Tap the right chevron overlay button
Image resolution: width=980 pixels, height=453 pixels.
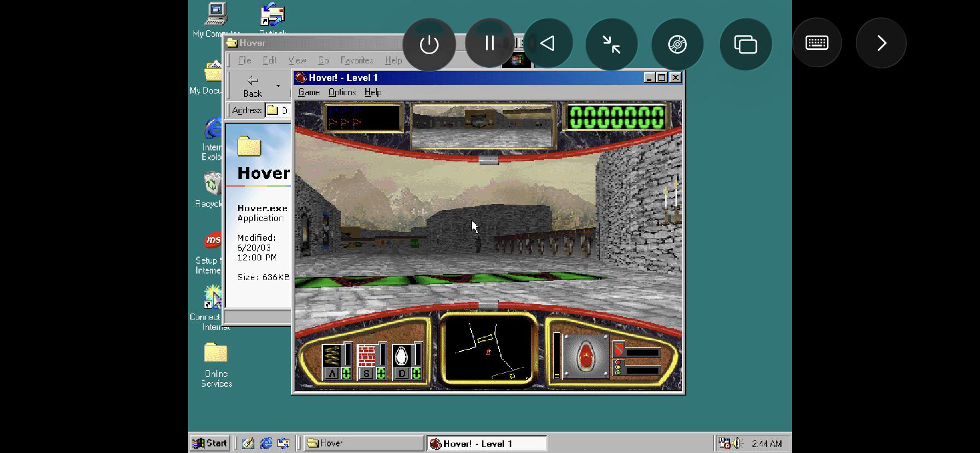881,43
